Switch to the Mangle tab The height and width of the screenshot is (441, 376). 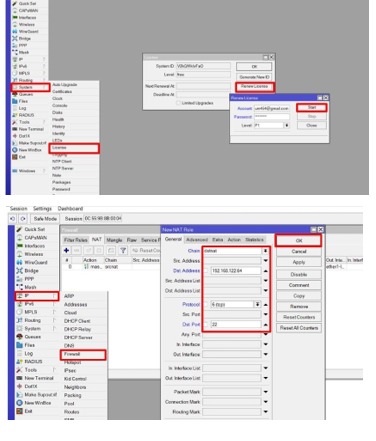pyautogui.click(x=114, y=240)
